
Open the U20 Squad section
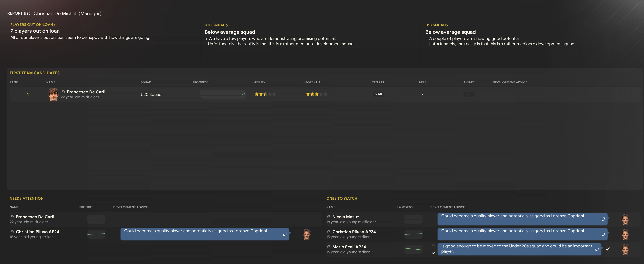pos(216,25)
